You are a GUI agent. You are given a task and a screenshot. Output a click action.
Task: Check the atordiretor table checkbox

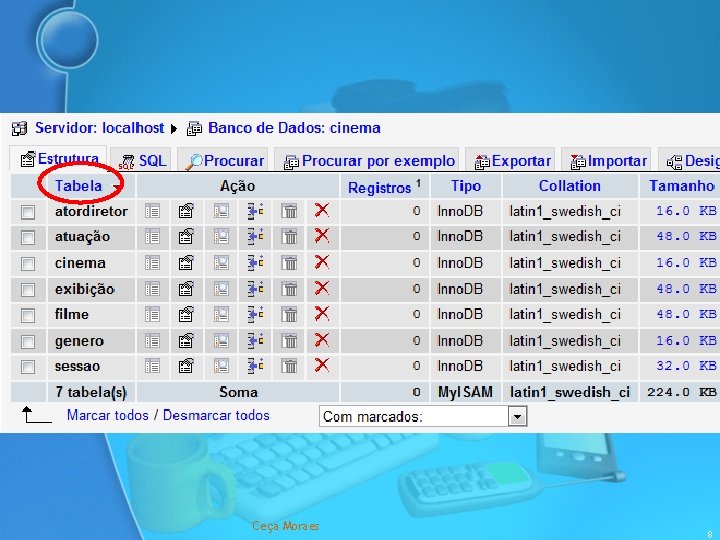28,212
